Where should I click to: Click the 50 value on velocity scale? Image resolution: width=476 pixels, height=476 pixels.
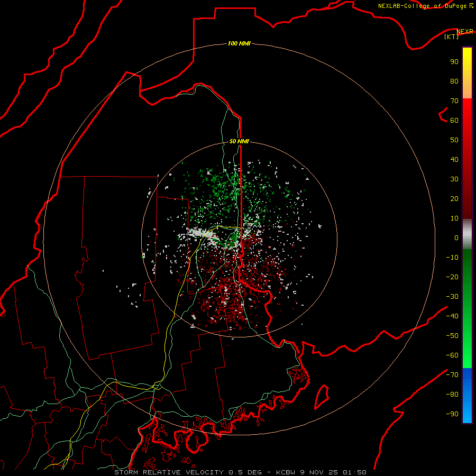(x=454, y=140)
